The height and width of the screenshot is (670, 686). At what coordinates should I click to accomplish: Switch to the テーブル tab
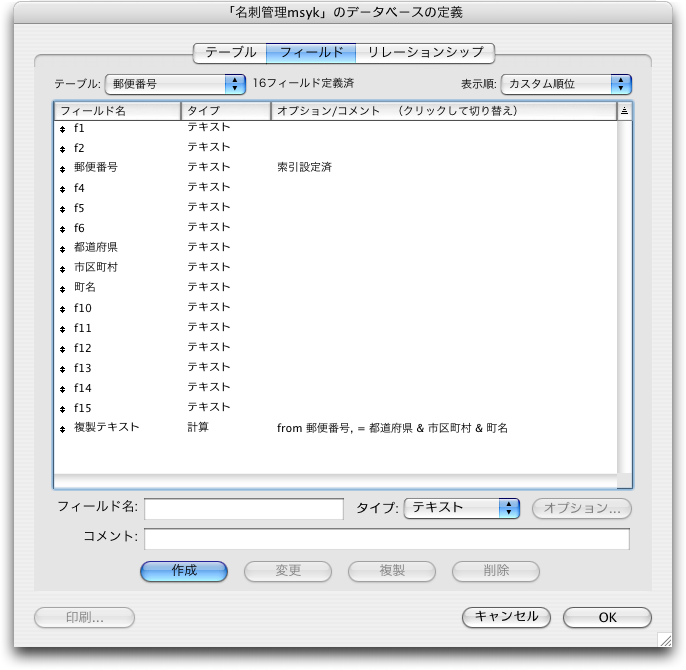(x=230, y=52)
